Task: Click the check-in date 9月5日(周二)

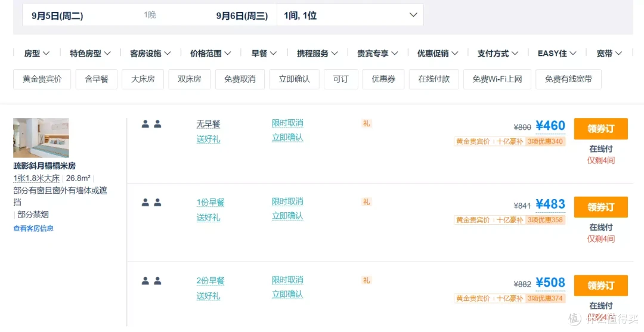Action: [x=57, y=16]
